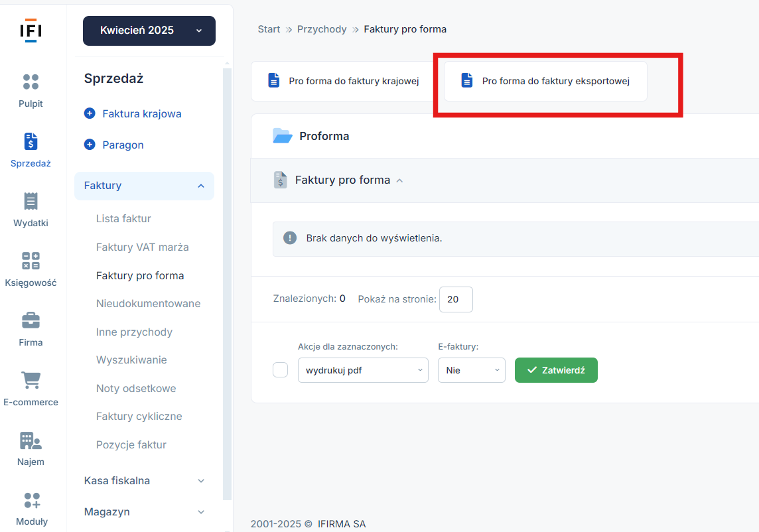759x532 pixels.
Task: Click the Znalezionych: 0 text
Action: 309,299
